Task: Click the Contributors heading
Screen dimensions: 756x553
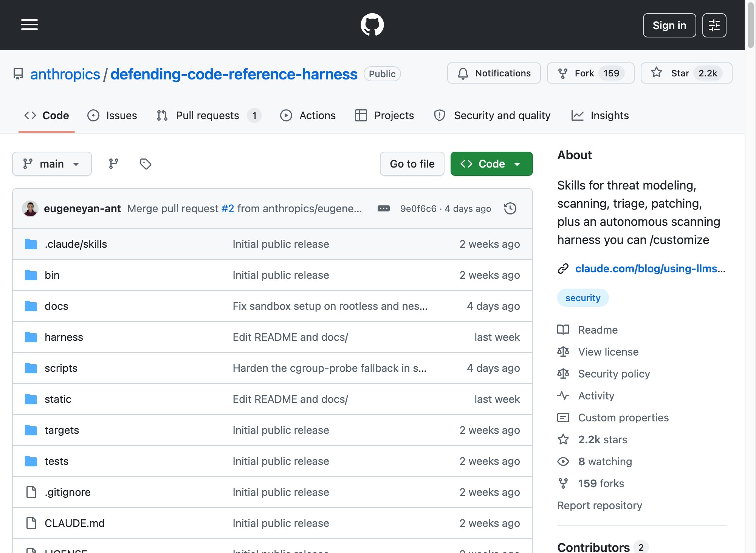Action: point(593,547)
